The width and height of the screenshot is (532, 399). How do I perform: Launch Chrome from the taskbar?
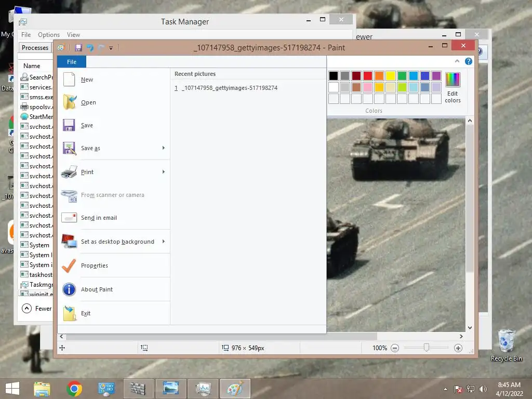click(x=74, y=389)
